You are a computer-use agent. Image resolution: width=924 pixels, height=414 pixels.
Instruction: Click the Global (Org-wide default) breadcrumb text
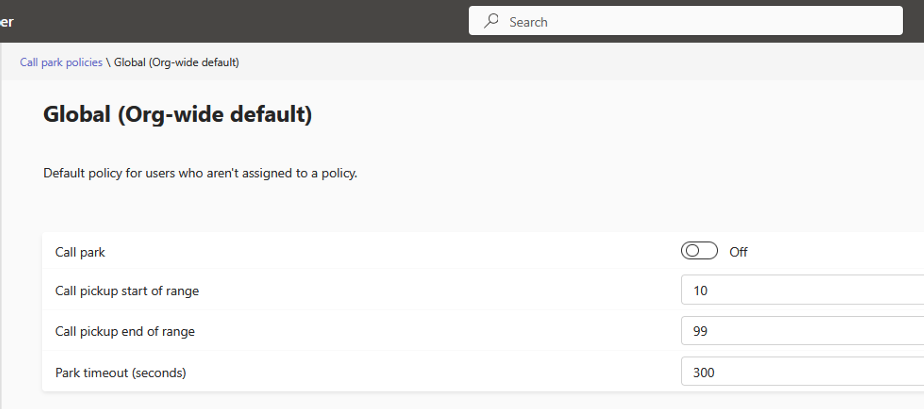pos(177,62)
